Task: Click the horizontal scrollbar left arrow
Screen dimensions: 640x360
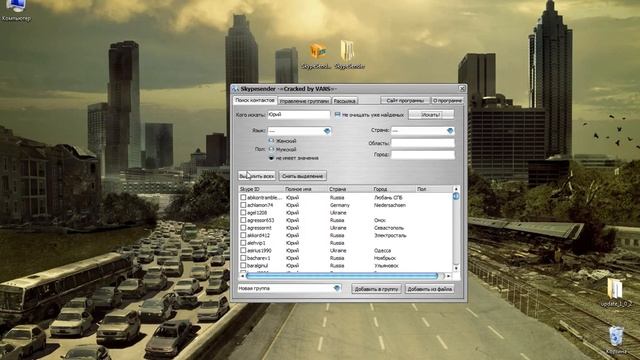Action: pos(242,276)
